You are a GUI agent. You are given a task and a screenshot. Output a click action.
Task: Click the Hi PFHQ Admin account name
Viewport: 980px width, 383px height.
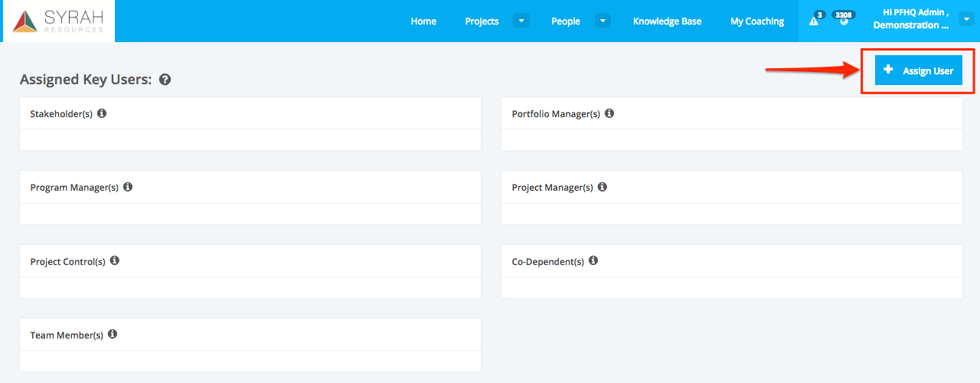click(910, 19)
